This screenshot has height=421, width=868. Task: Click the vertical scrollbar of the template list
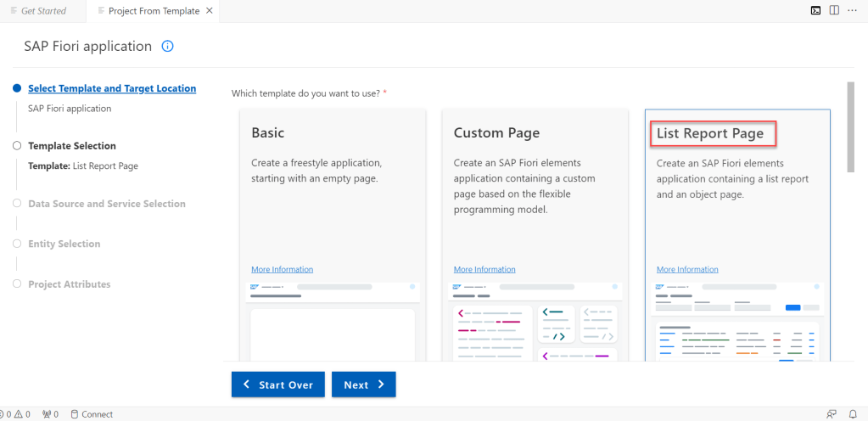(x=850, y=127)
